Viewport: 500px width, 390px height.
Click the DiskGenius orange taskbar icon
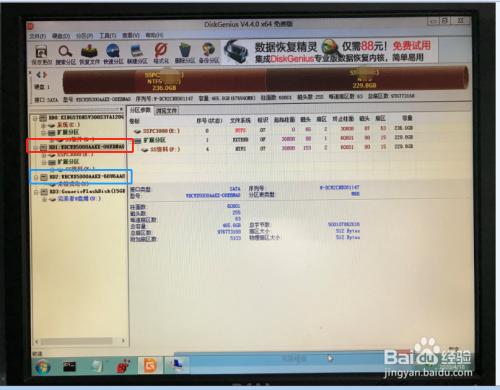[x=150, y=366]
